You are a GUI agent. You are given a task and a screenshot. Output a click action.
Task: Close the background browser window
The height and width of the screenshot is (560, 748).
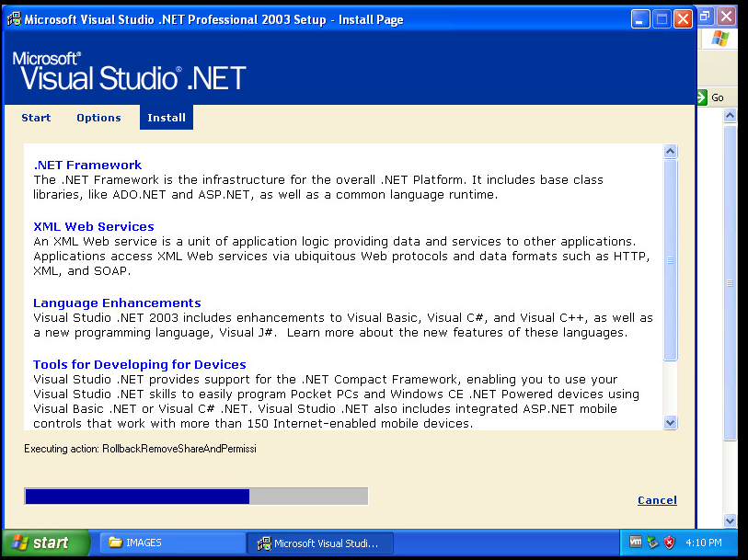(727, 17)
